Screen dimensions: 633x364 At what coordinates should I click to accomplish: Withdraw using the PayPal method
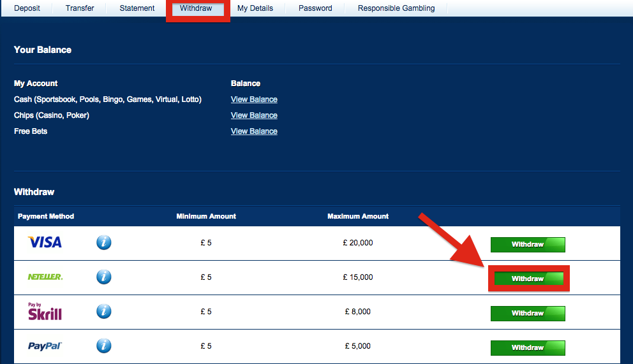click(528, 348)
